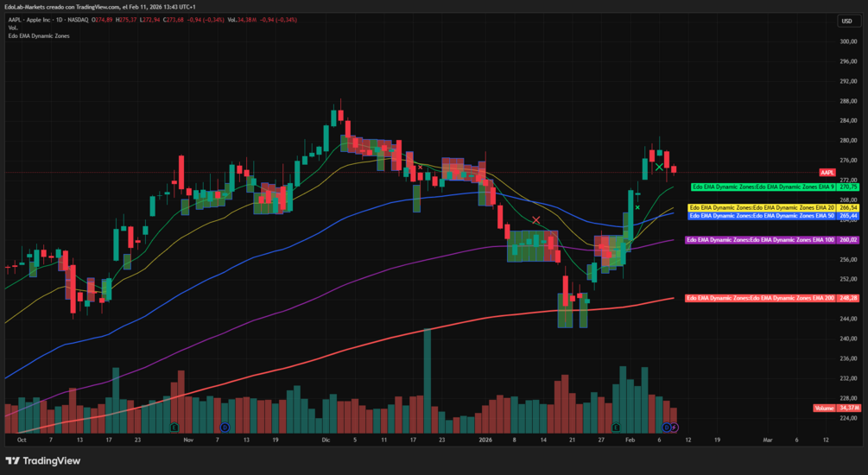Click the blue EMA 50 price label
Image resolution: width=868 pixels, height=475 pixels.
(x=773, y=216)
